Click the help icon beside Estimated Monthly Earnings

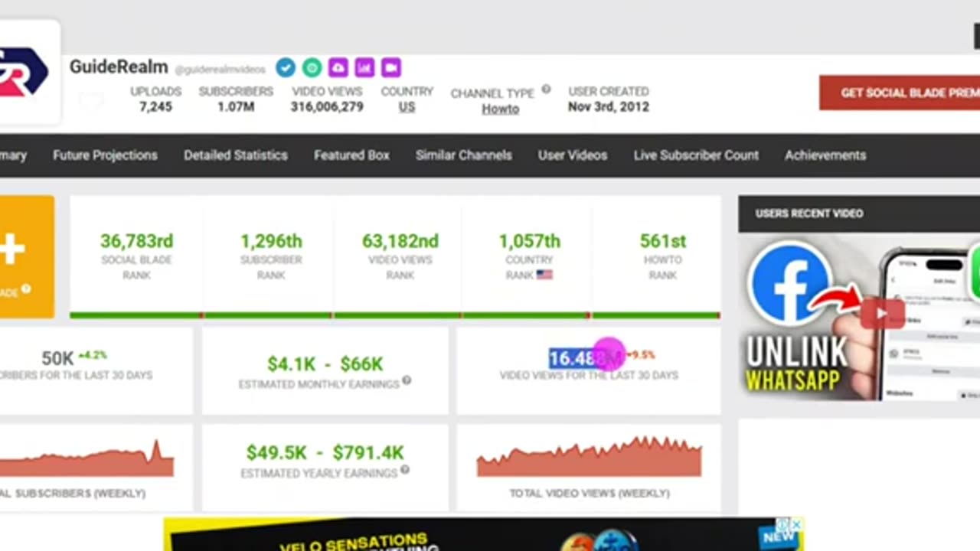(x=407, y=380)
